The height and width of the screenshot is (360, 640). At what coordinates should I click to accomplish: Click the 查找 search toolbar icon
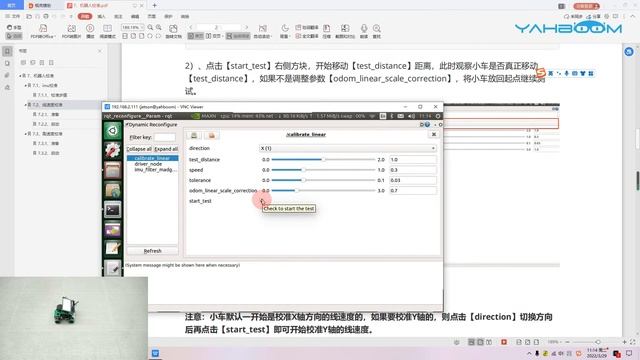[377, 31]
